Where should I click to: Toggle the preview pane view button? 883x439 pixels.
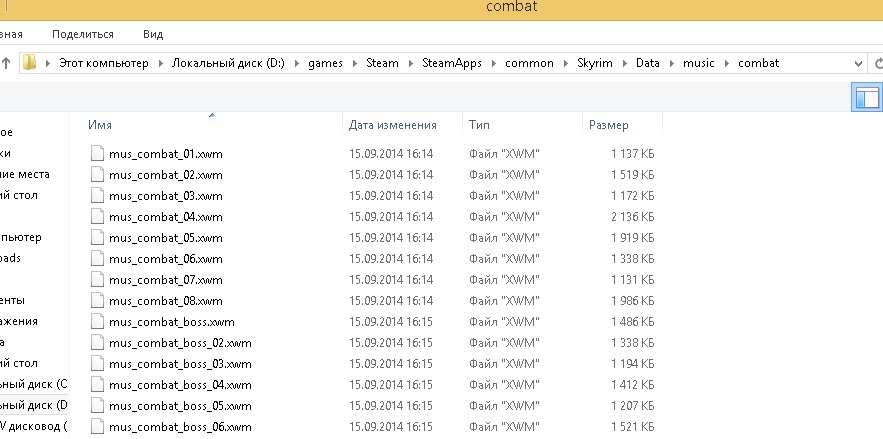tap(866, 97)
